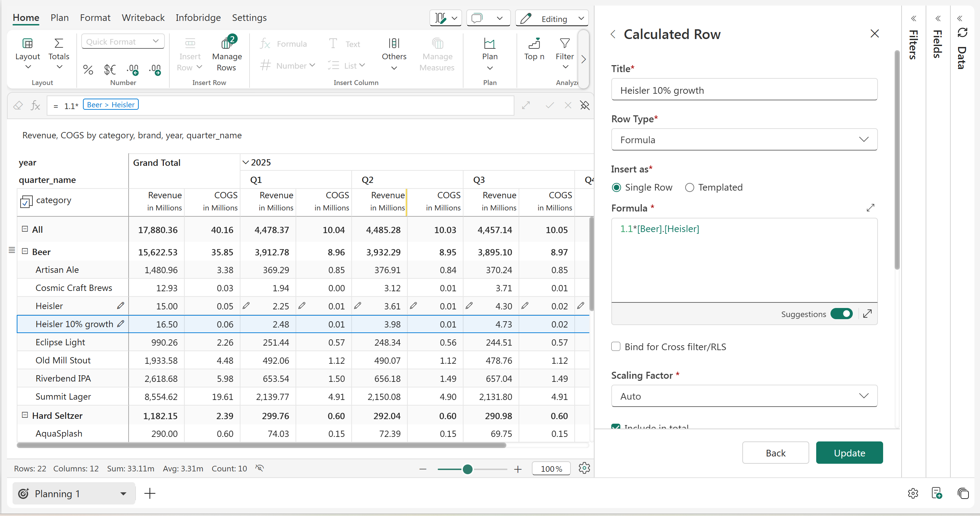
Task: Open the Scaling Factor dropdown
Action: click(744, 396)
